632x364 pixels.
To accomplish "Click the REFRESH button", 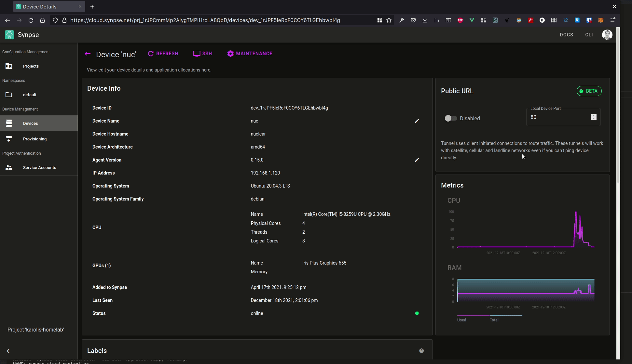I will [x=163, y=54].
